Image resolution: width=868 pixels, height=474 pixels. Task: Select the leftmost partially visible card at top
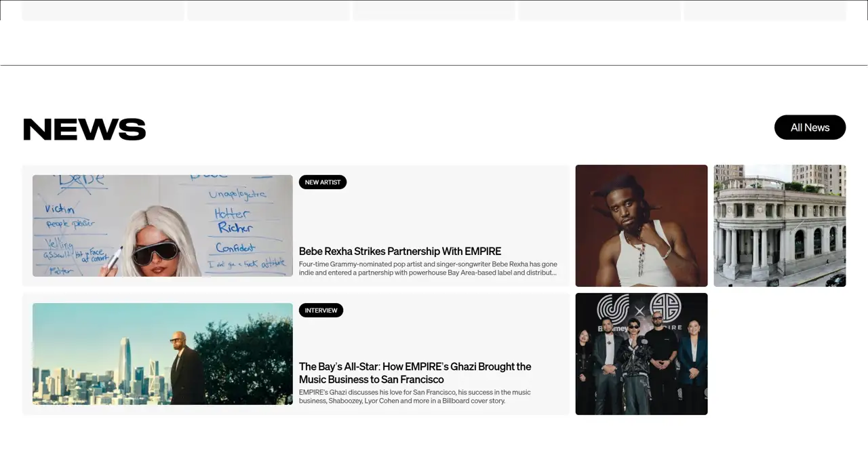(x=103, y=11)
